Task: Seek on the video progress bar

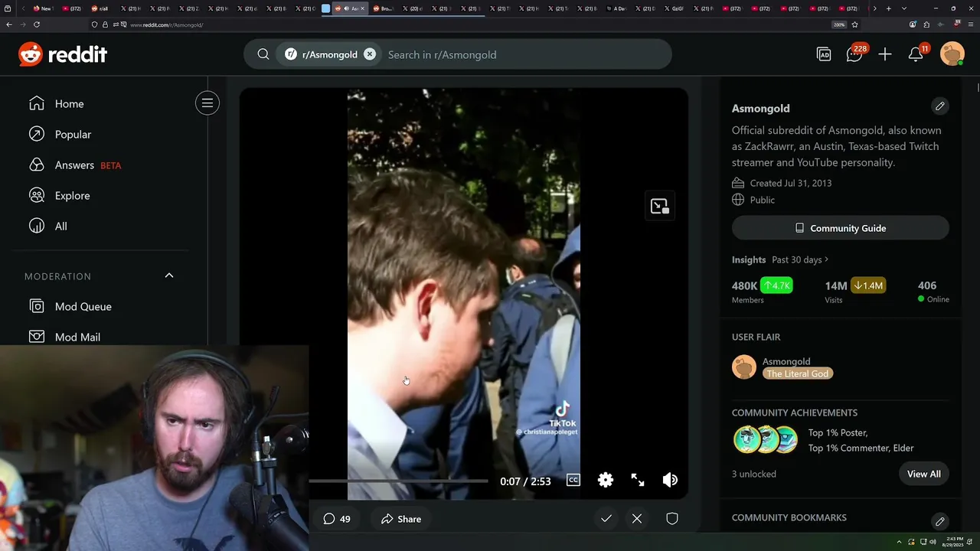Action: [x=398, y=481]
